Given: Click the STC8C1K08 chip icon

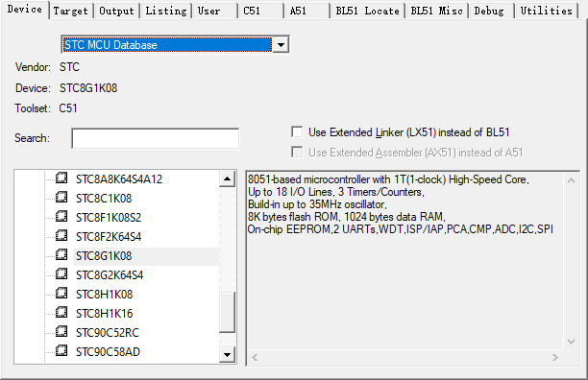Looking at the screenshot, I should coord(61,197).
